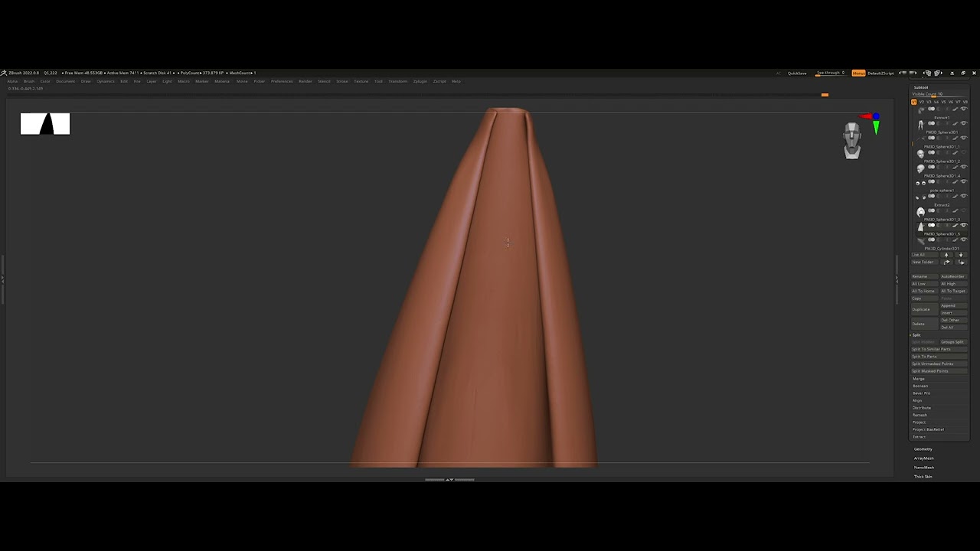Expand the Boolean section

(x=920, y=386)
